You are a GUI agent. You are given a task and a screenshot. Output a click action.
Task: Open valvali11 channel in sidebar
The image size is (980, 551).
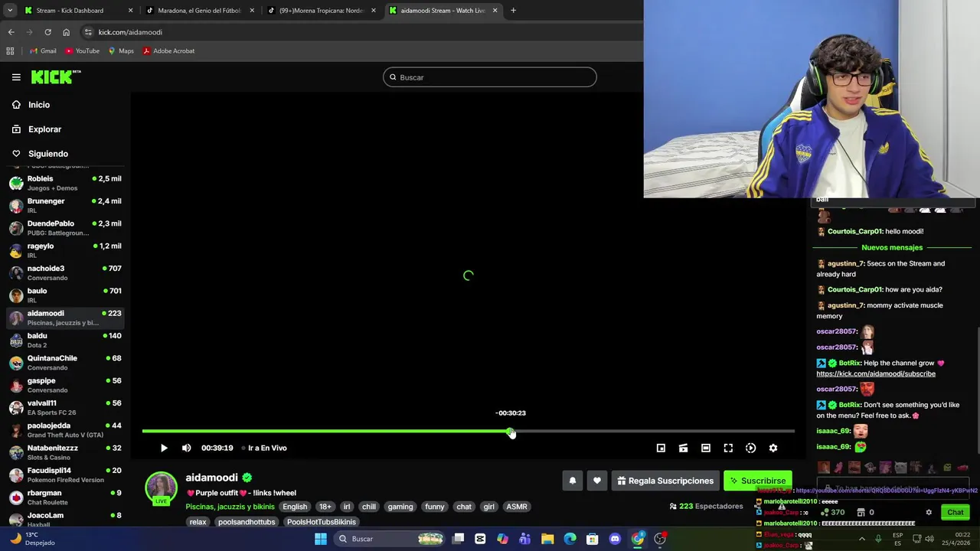65,407
